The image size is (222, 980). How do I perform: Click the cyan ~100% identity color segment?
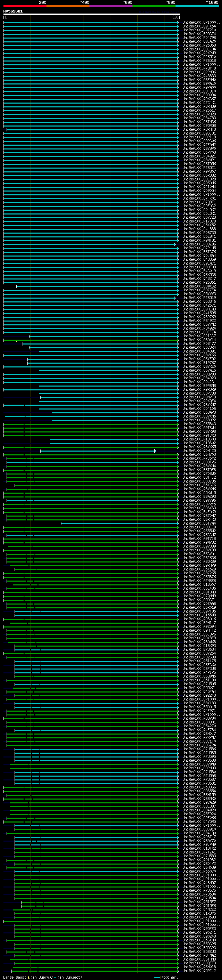tap(197, 7)
